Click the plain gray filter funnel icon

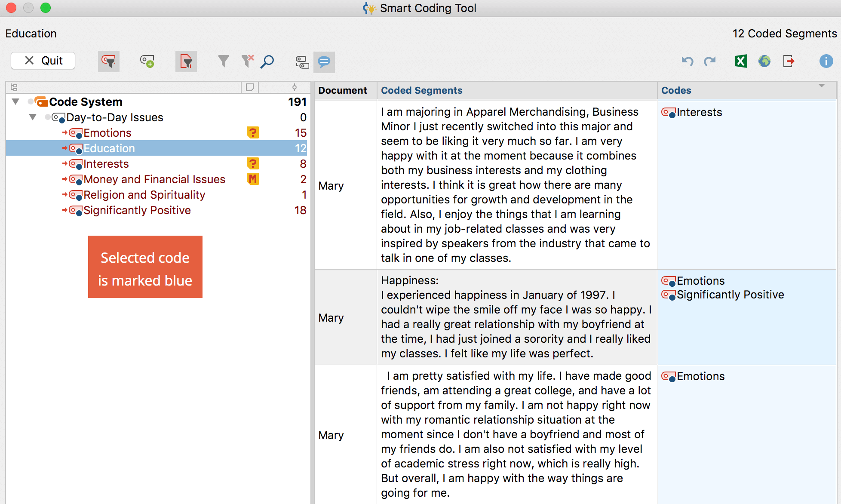pyautogui.click(x=223, y=61)
